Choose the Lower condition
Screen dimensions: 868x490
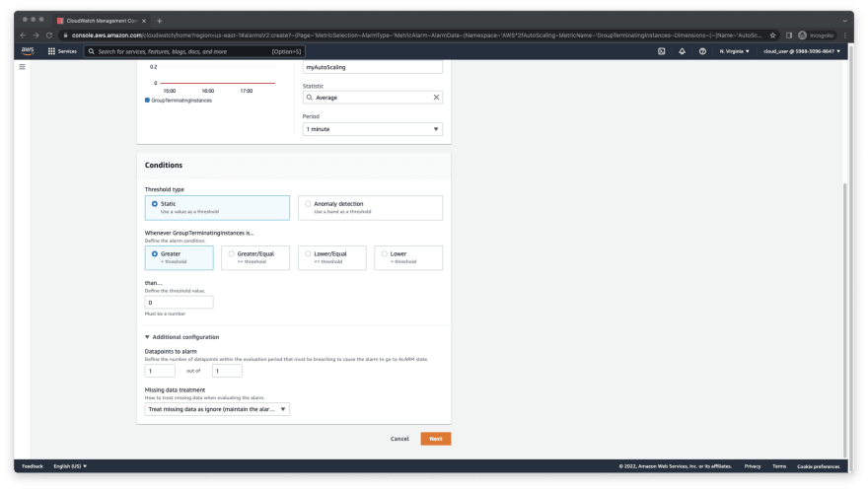[x=408, y=257]
